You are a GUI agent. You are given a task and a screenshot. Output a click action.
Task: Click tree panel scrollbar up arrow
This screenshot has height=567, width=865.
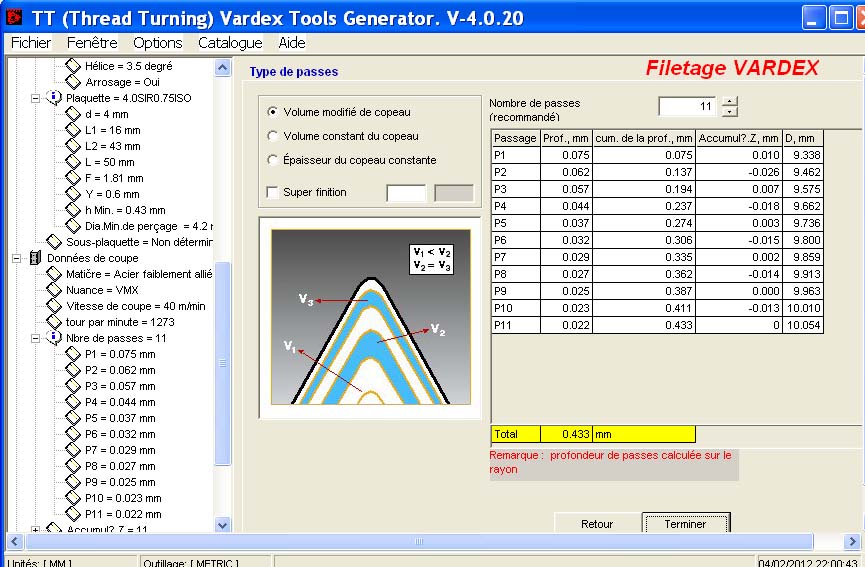(x=222, y=67)
